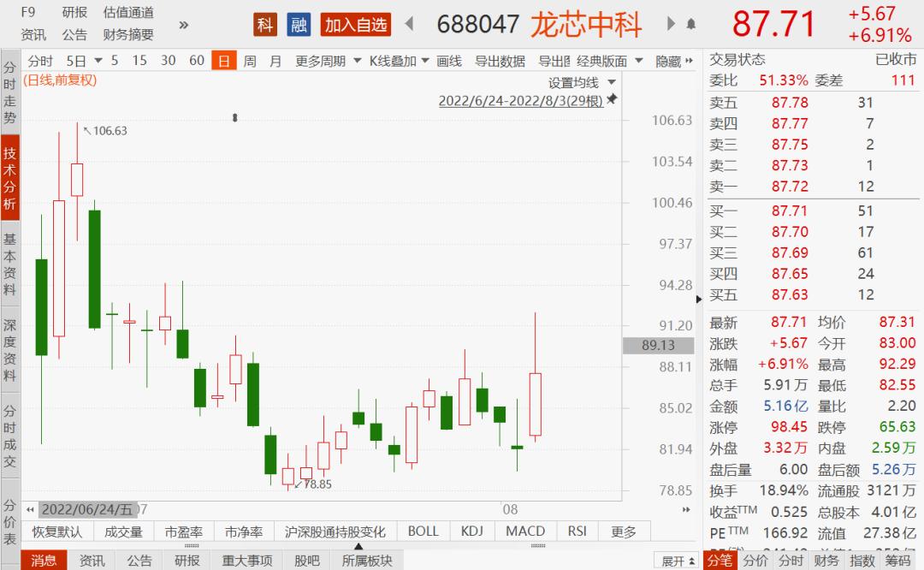Open the 更多周期 dropdown
This screenshot has width=924, height=570.
(x=329, y=61)
